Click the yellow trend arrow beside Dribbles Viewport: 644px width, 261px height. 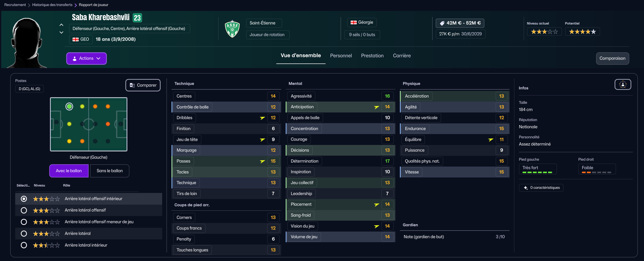point(262,118)
